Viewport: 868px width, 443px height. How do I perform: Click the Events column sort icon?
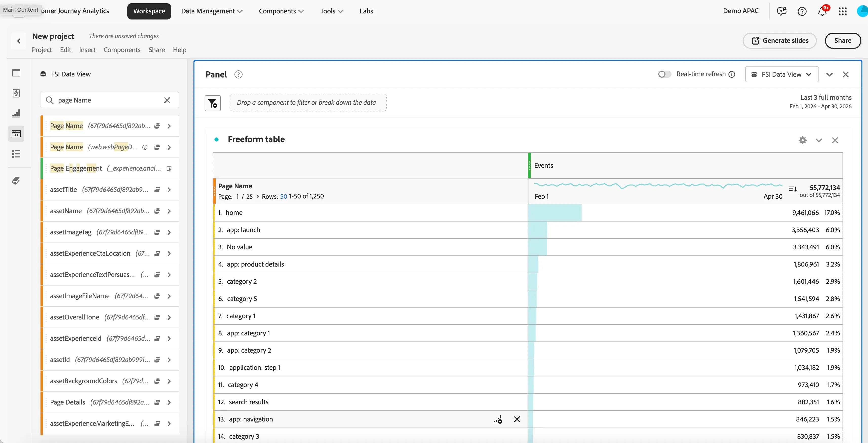coord(793,189)
